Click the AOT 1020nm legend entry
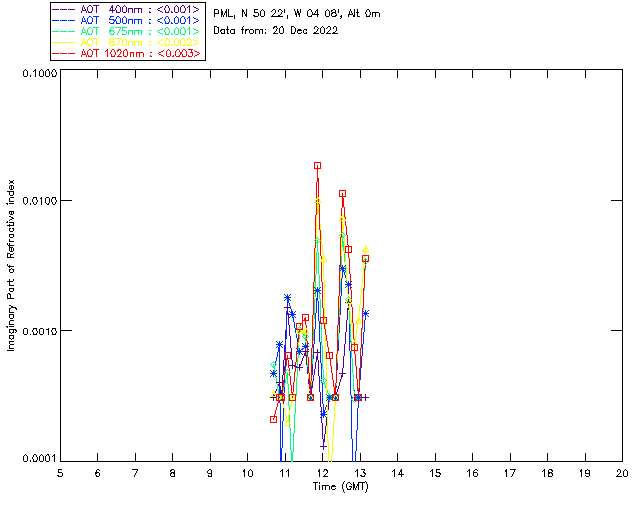The image size is (640, 512). click(127, 53)
